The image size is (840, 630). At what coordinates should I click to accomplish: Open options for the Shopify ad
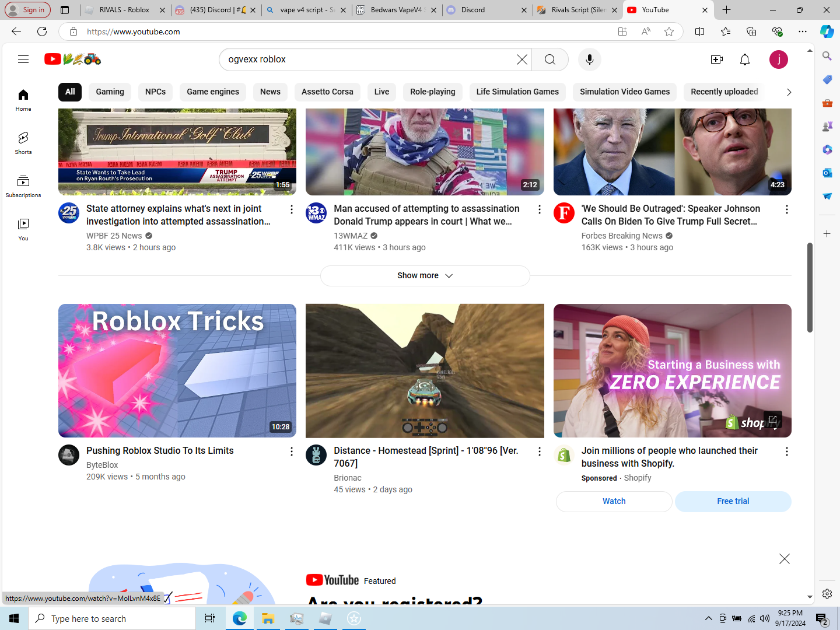(x=786, y=451)
